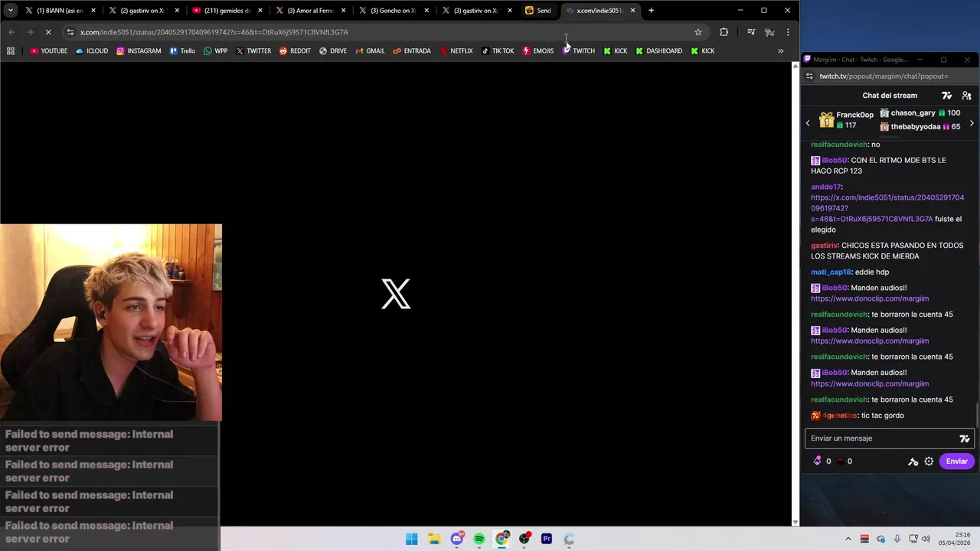
Task: Click Enviar button in Twitch chat
Action: 956,461
